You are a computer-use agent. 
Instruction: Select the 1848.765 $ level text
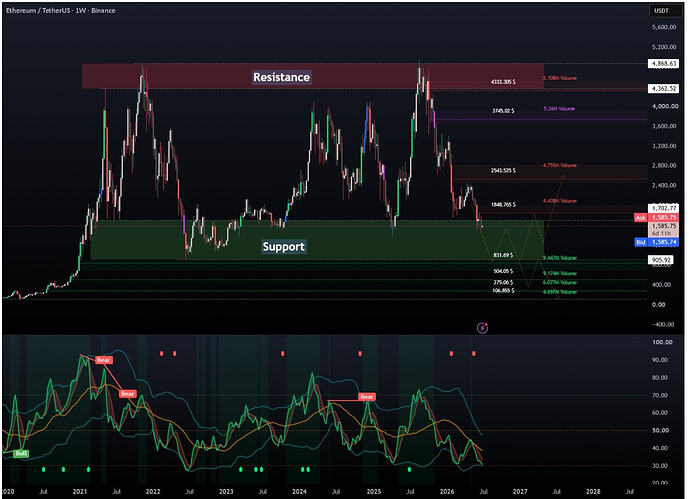pyautogui.click(x=503, y=205)
